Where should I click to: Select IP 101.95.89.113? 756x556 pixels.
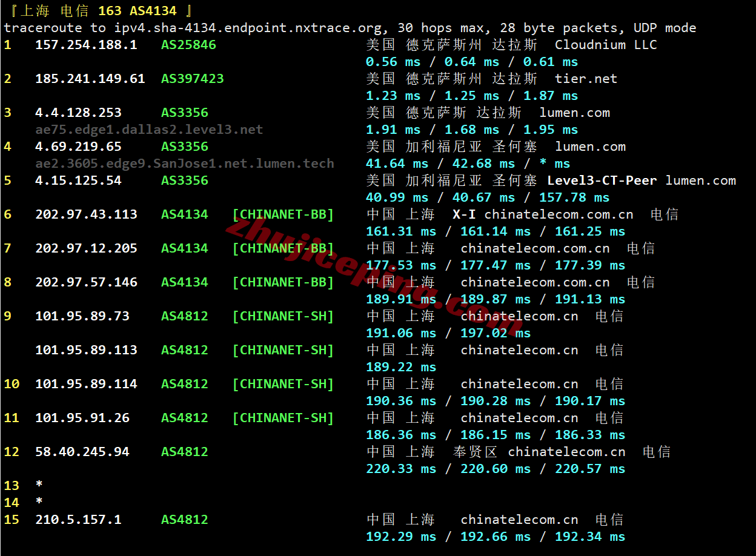point(86,350)
